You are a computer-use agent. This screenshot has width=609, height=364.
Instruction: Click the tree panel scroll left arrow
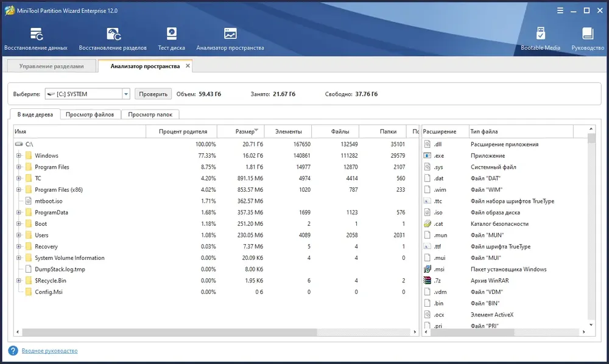[x=18, y=332]
